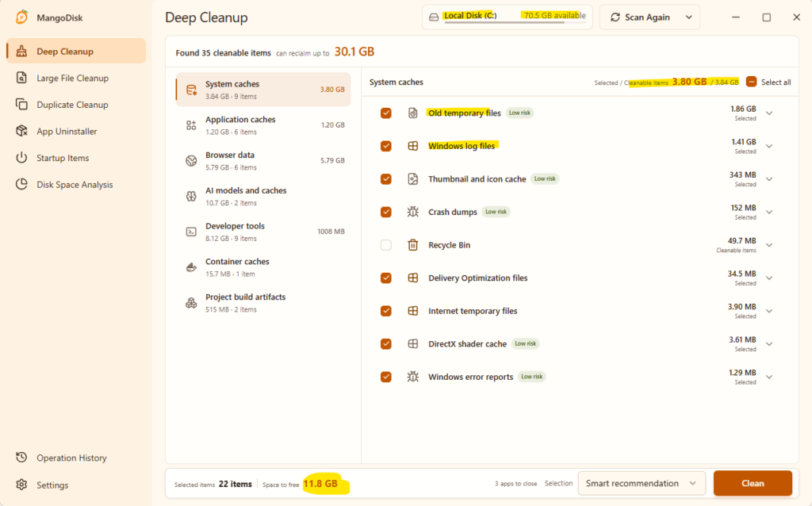
Task: Click the Deep Cleanup broom icon in the sidebar
Action: pyautogui.click(x=21, y=52)
